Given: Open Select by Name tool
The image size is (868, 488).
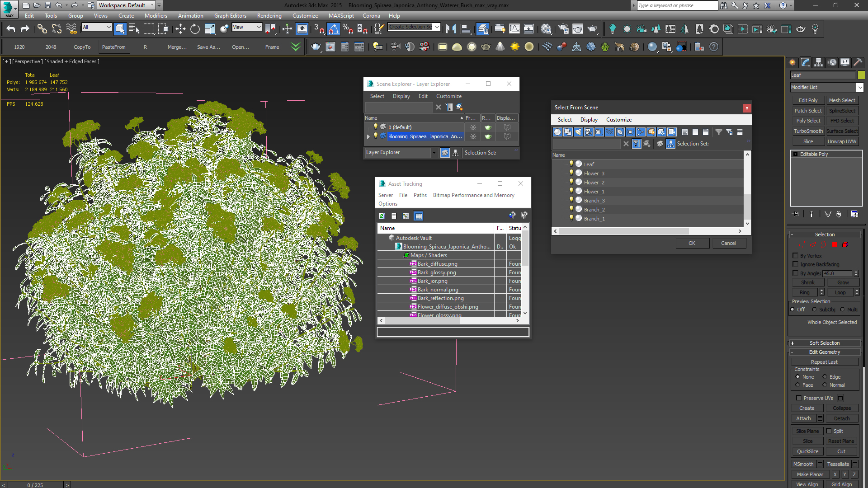Looking at the screenshot, I should coord(134,29).
